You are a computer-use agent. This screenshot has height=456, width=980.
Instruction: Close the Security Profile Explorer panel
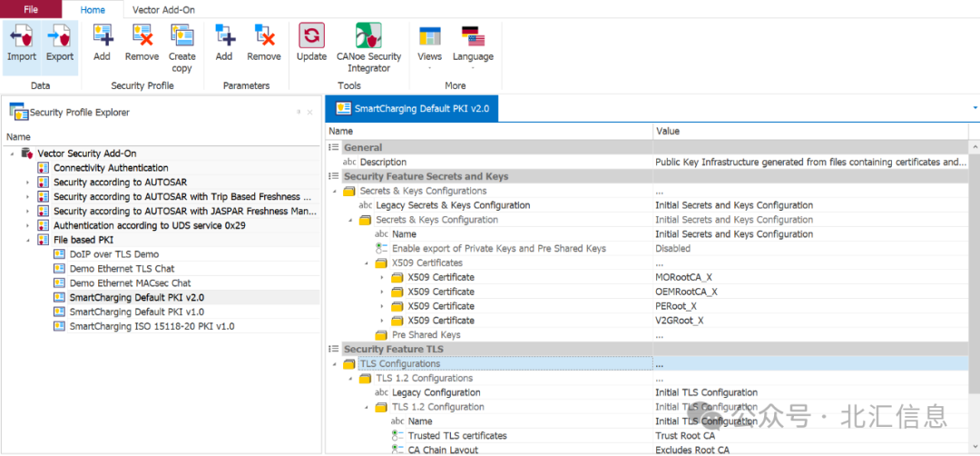tap(309, 112)
